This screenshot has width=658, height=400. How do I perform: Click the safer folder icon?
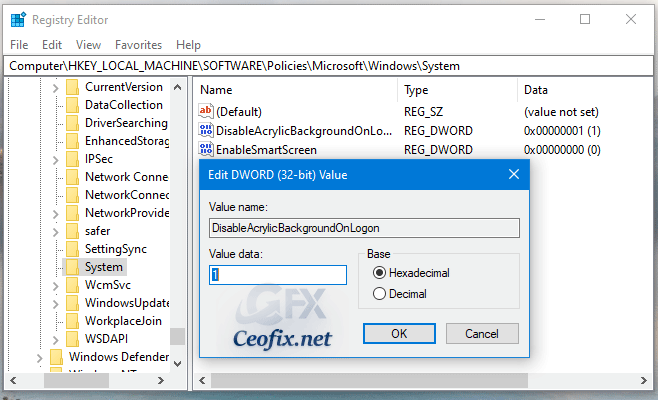(72, 231)
